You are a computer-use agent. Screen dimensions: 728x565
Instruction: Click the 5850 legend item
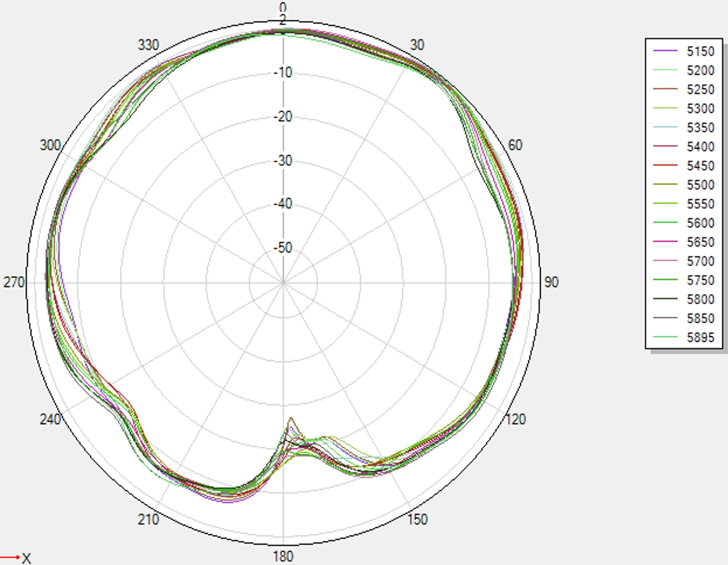pyautogui.click(x=684, y=318)
